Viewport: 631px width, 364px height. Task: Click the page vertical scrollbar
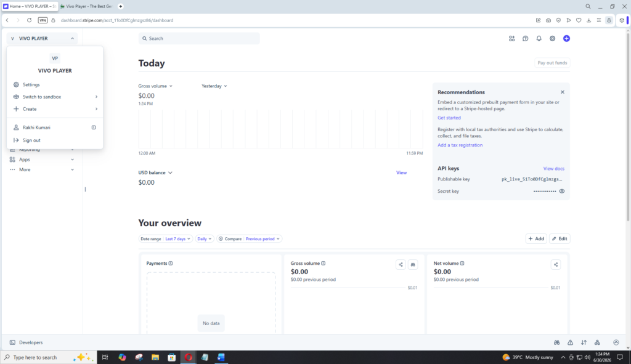click(x=628, y=127)
